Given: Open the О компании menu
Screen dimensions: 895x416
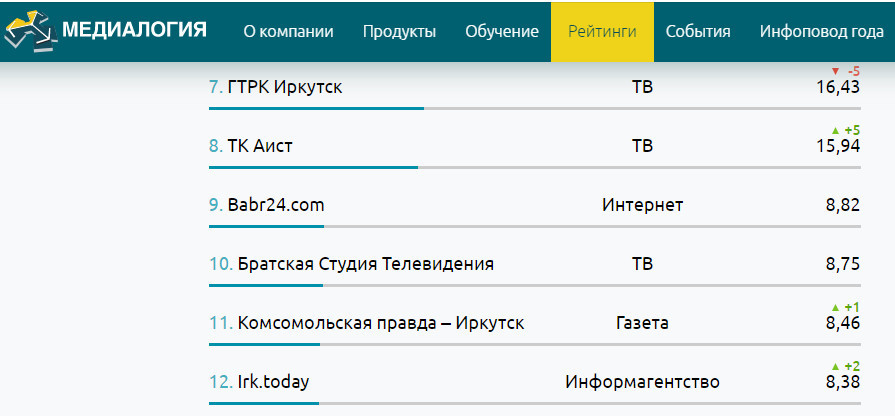Looking at the screenshot, I should click(288, 31).
